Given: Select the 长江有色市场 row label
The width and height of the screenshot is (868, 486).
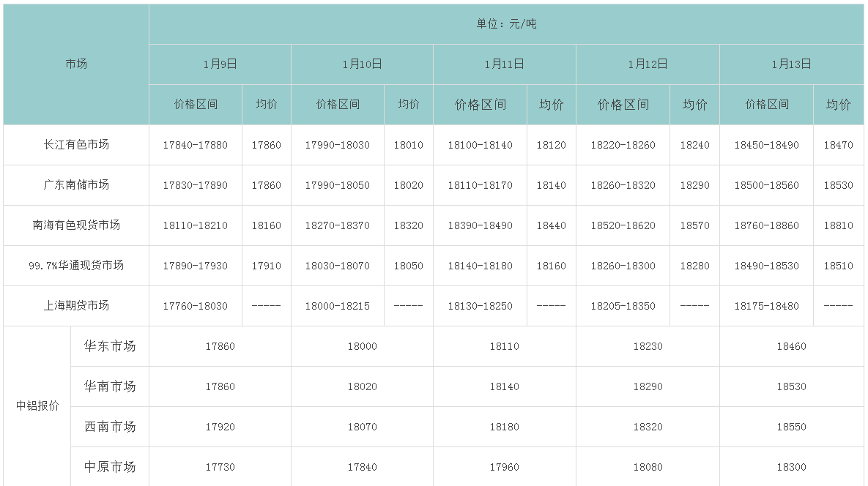Looking at the screenshot, I should coord(76,145).
